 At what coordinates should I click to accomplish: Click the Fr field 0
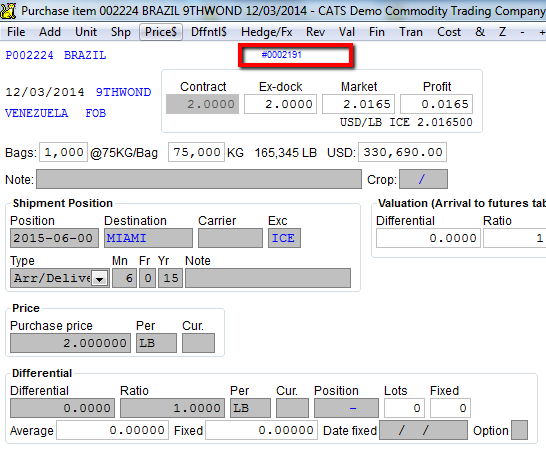coord(147,278)
